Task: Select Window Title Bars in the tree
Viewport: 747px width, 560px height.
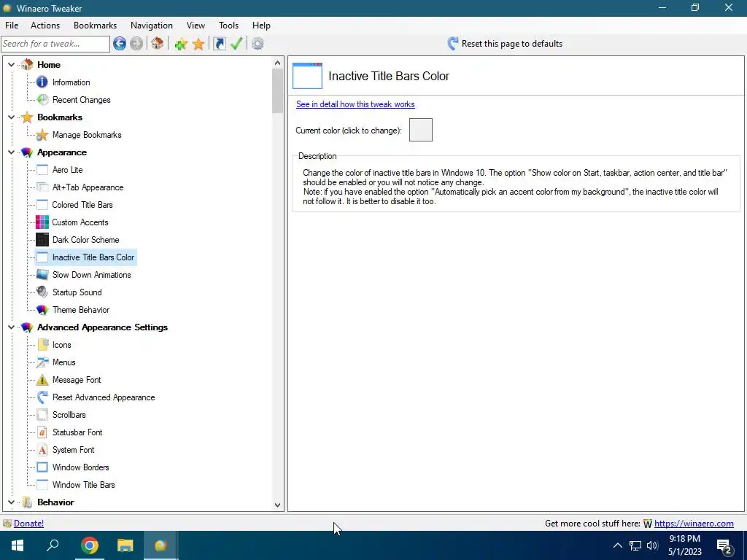Action: point(83,485)
